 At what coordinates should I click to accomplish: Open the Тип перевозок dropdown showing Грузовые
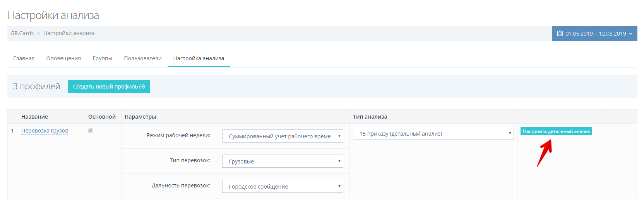click(283, 161)
